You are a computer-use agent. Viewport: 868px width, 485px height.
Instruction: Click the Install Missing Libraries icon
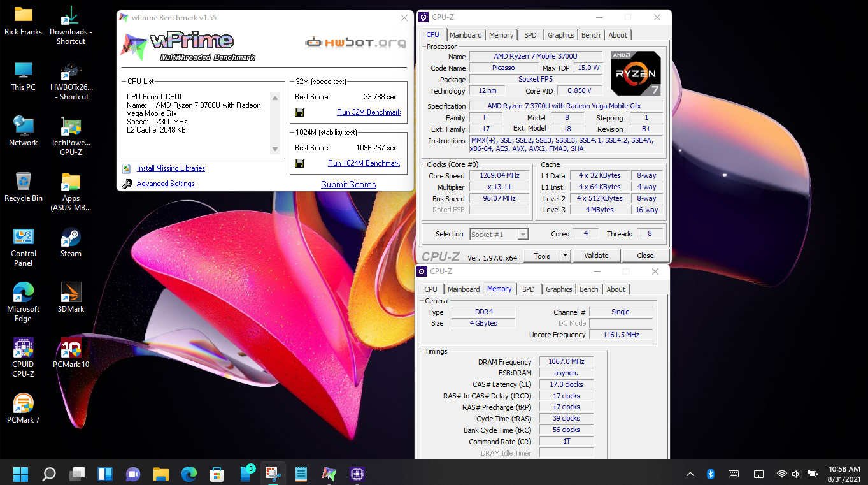click(126, 168)
